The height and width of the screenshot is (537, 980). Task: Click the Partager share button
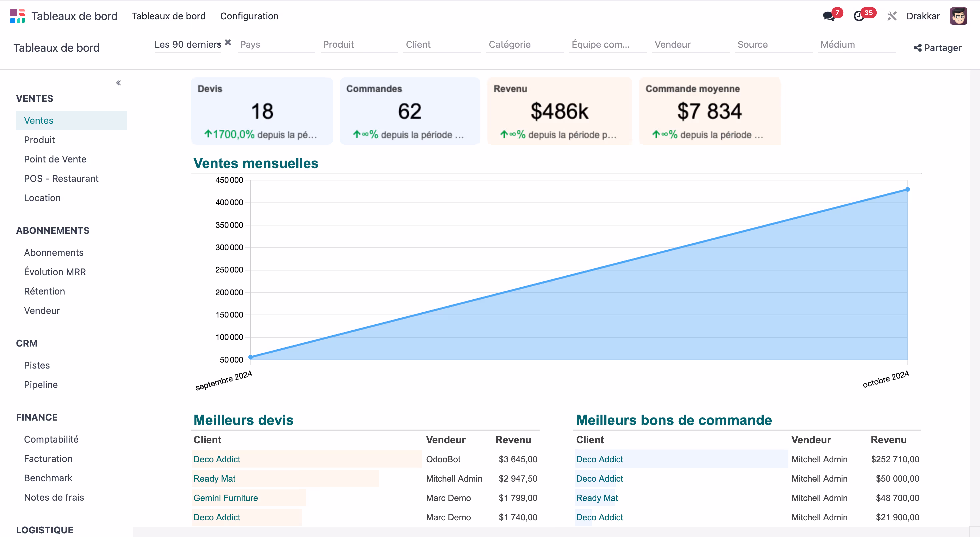click(x=937, y=48)
